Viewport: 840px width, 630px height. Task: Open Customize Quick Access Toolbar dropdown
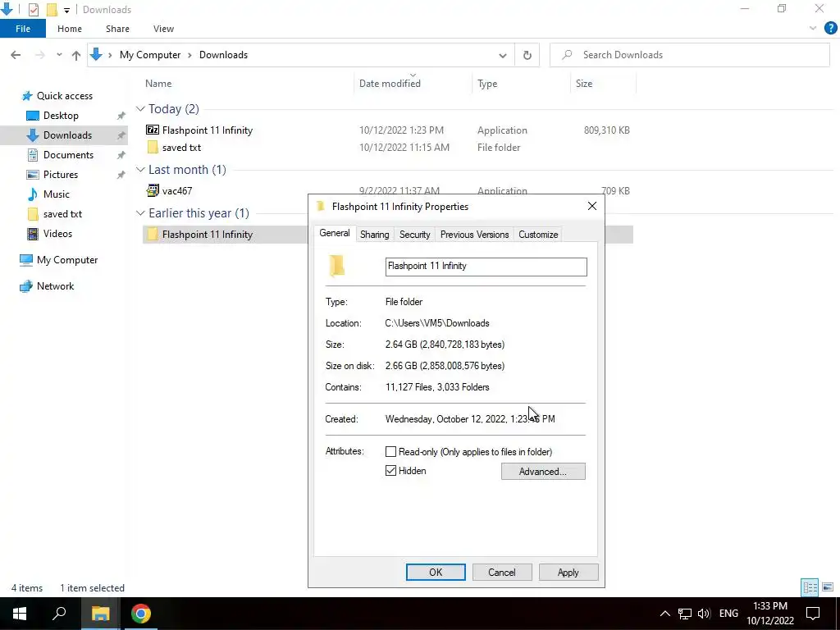[x=66, y=10]
